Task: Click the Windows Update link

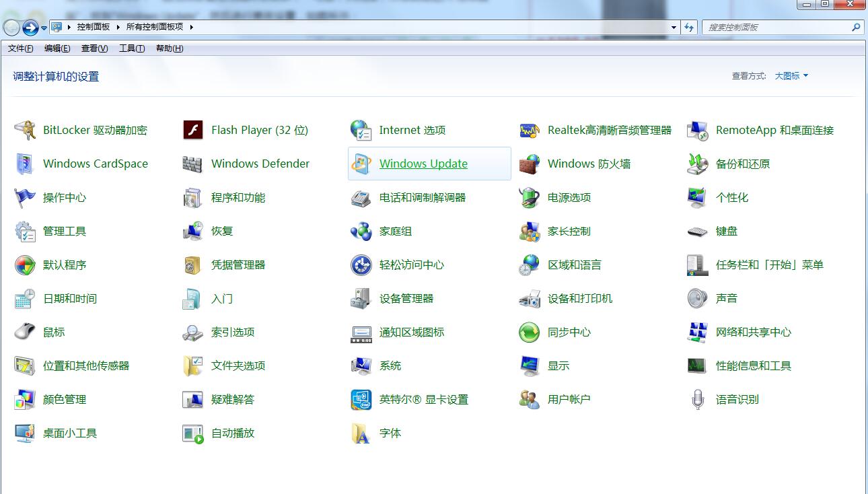Action: pyautogui.click(x=423, y=164)
